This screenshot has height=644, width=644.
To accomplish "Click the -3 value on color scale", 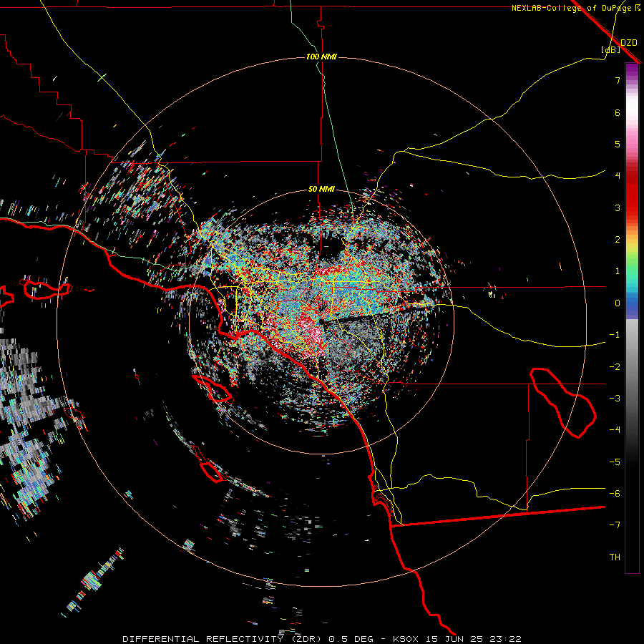I will 615,399.
